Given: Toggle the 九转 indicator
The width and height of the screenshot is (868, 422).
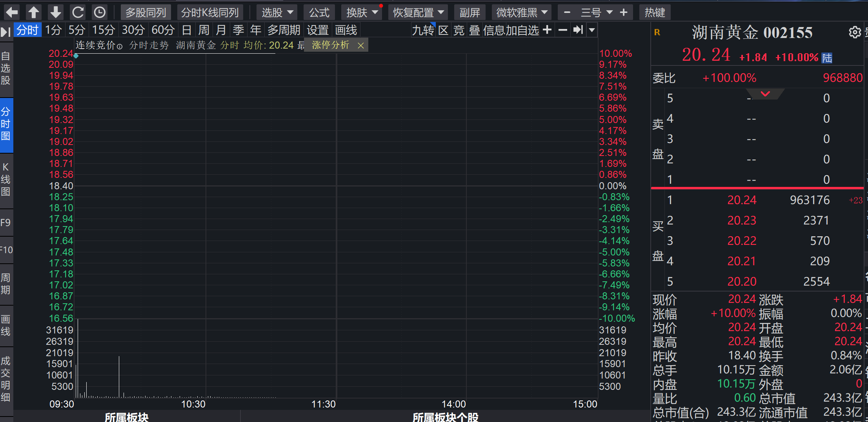Looking at the screenshot, I should 423,30.
